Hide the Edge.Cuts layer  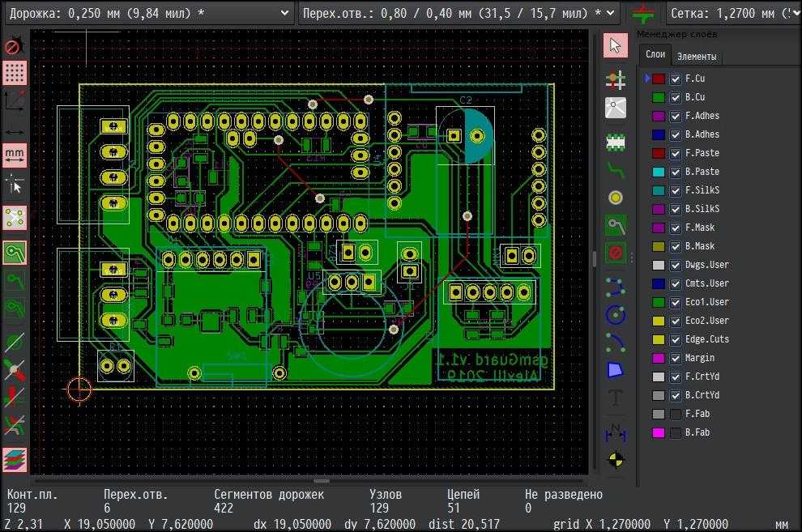pyautogui.click(x=676, y=339)
